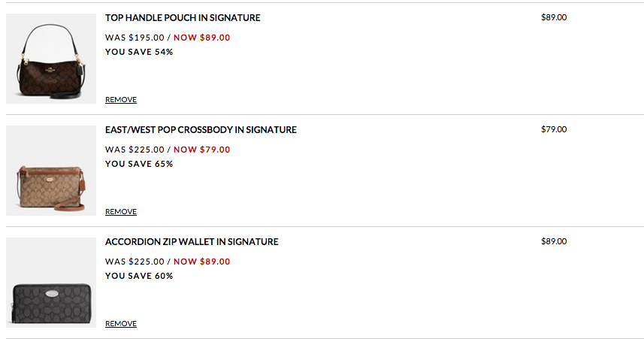
Task: Open East/West Pop Crossbody in Signature title
Action: coord(201,130)
